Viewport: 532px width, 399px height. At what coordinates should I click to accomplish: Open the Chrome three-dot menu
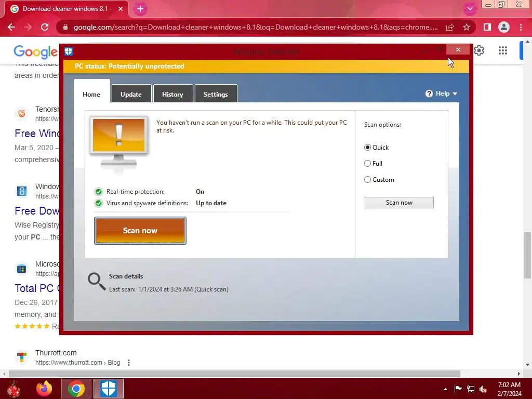(x=521, y=27)
